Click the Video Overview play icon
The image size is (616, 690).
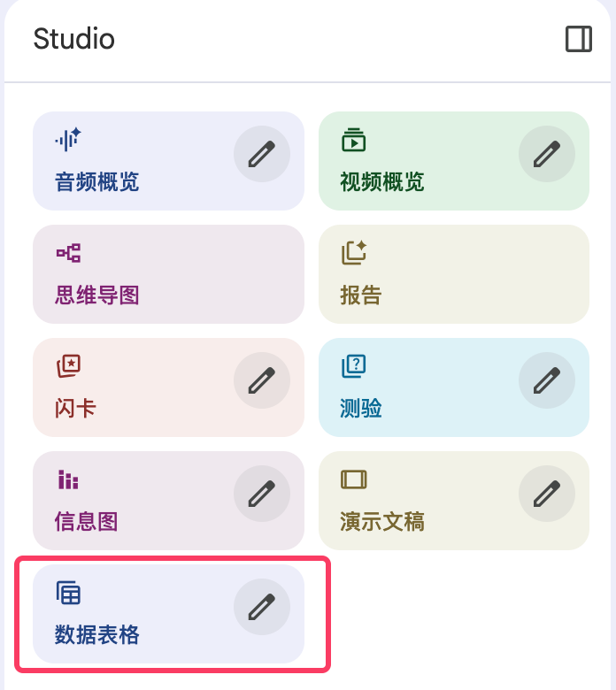[x=353, y=139]
